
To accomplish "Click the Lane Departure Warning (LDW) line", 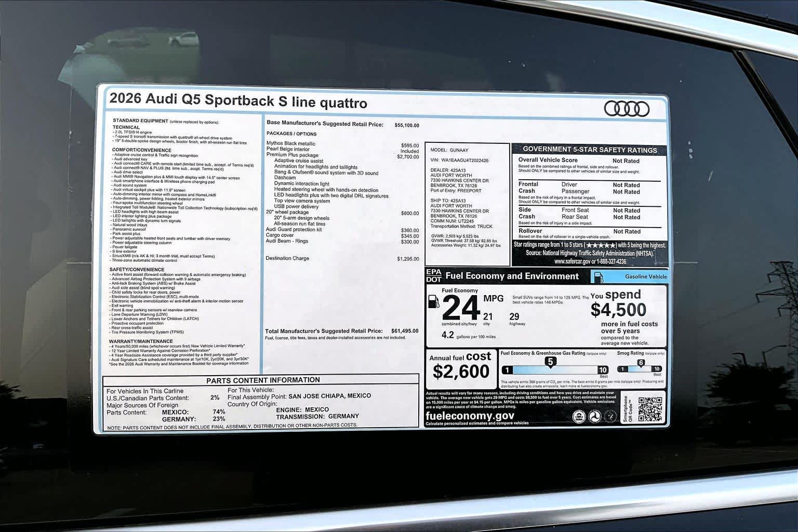I will click(x=139, y=314).
